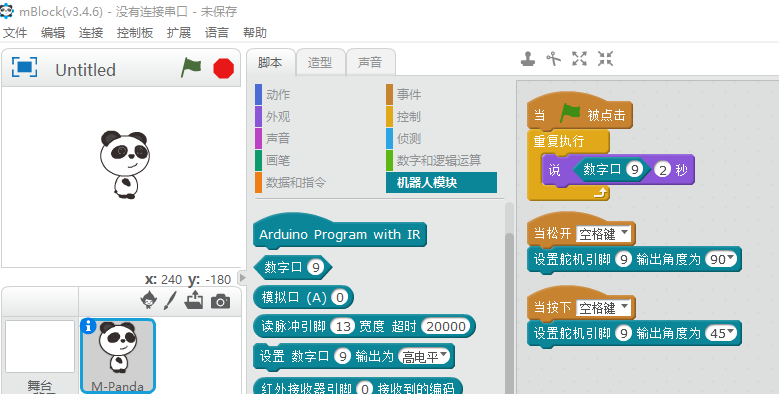This screenshot has width=779, height=394.
Task: Click the 当绿旗被点击 hat block
Action: [579, 112]
